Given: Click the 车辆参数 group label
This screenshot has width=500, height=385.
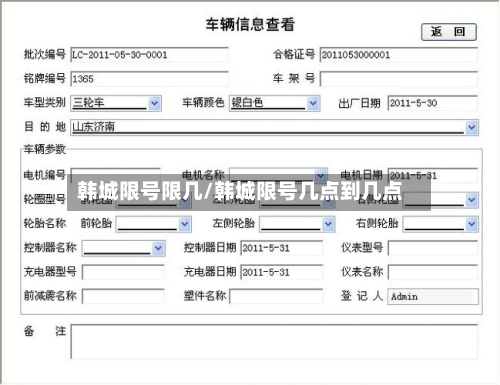Looking at the screenshot, I should point(45,149).
